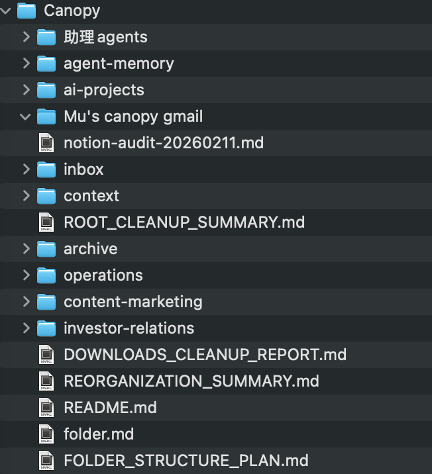The height and width of the screenshot is (474, 432).
Task: Expand the operations folder chevron
Action: point(26,275)
